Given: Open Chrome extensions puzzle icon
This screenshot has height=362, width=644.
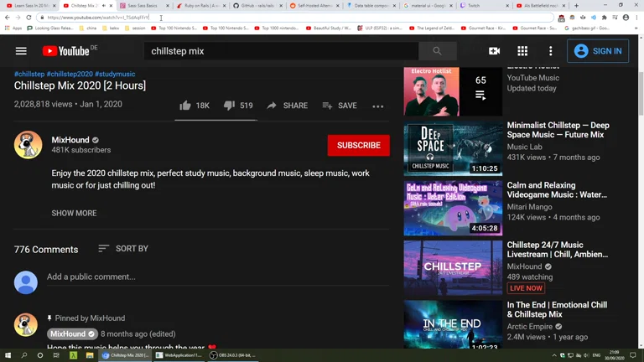Looking at the screenshot, I should tap(604, 18).
